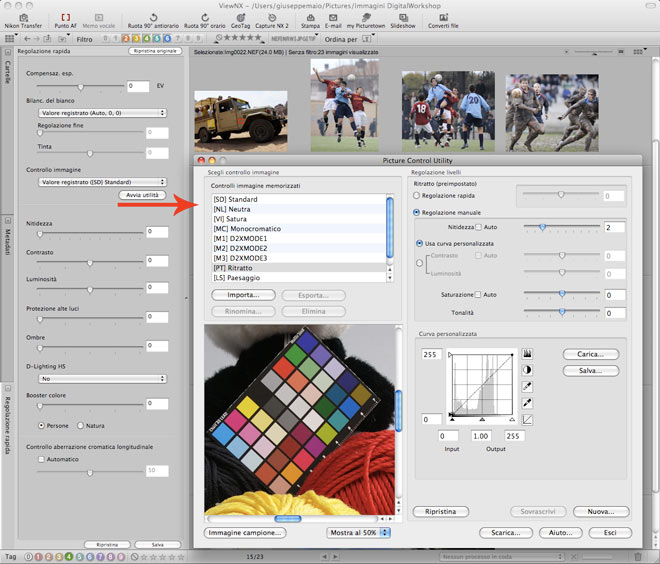Click the histogram icon beside the curve

point(527,353)
